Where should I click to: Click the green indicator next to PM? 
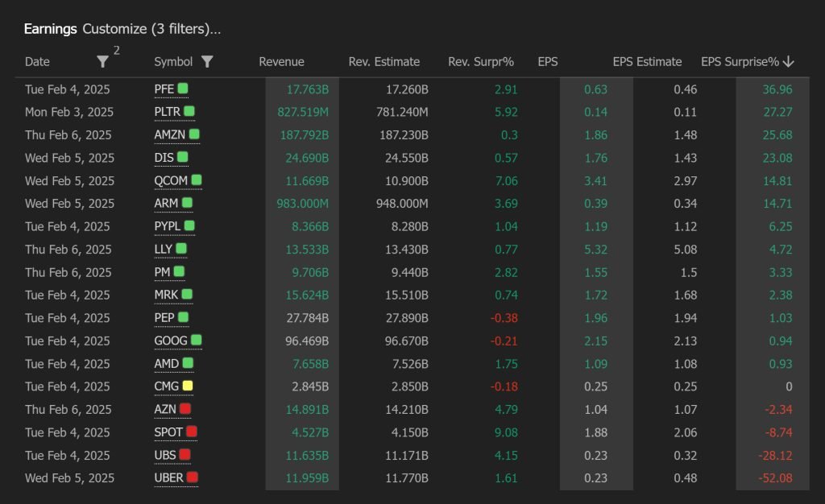click(179, 271)
